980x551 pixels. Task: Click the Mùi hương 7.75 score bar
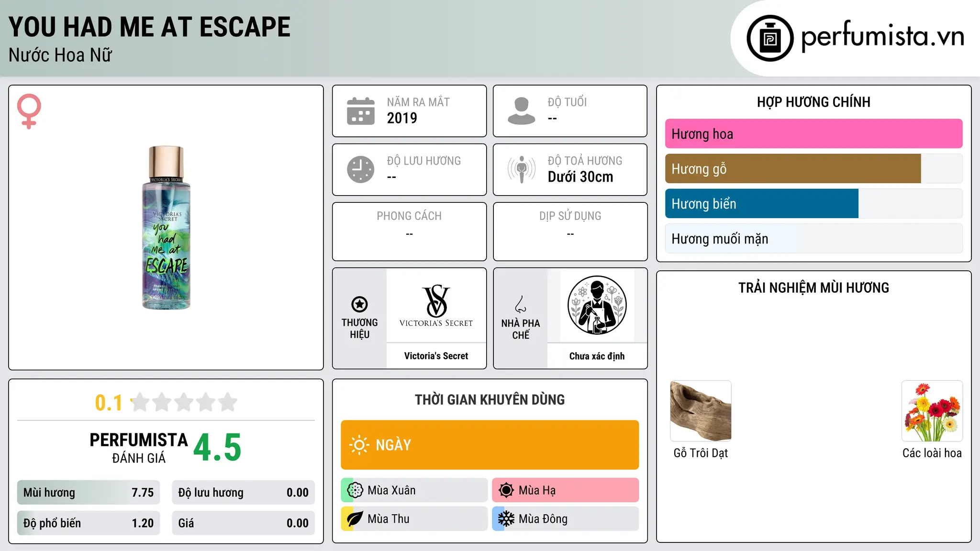[89, 493]
